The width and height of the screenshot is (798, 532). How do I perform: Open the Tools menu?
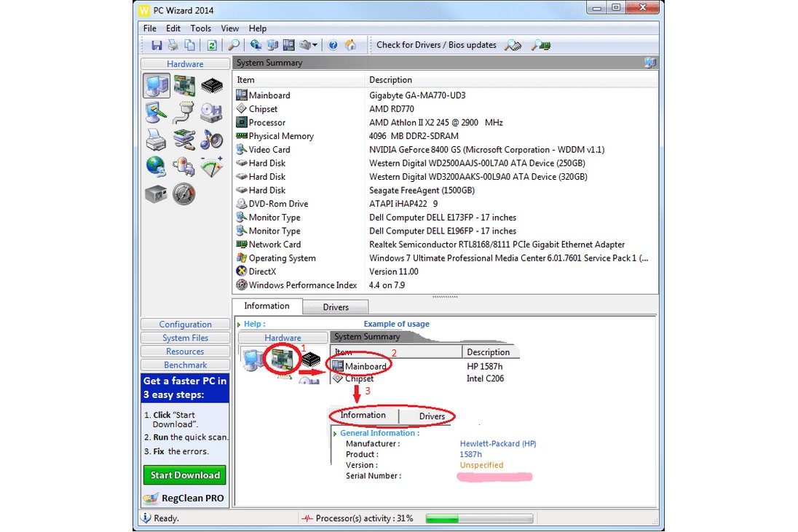pyautogui.click(x=200, y=28)
